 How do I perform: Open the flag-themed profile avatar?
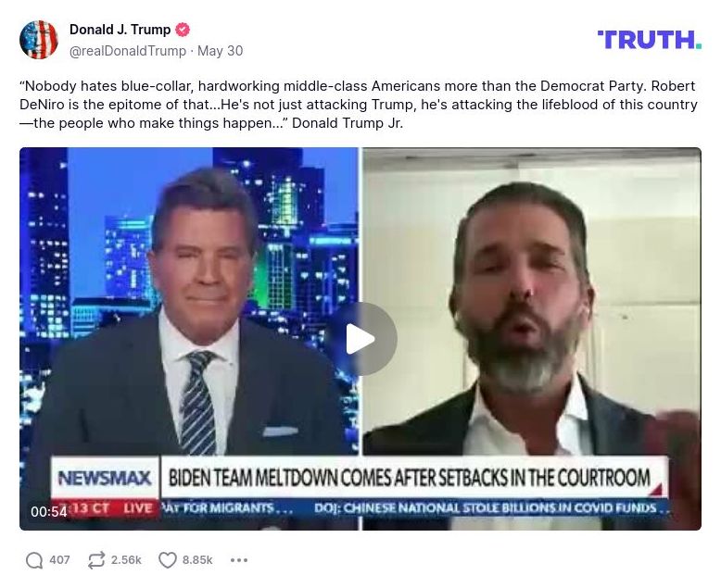pyautogui.click(x=39, y=40)
